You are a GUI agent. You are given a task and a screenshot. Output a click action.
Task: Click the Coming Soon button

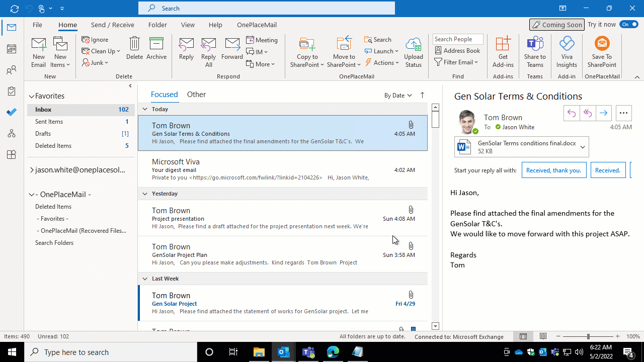[x=557, y=25]
